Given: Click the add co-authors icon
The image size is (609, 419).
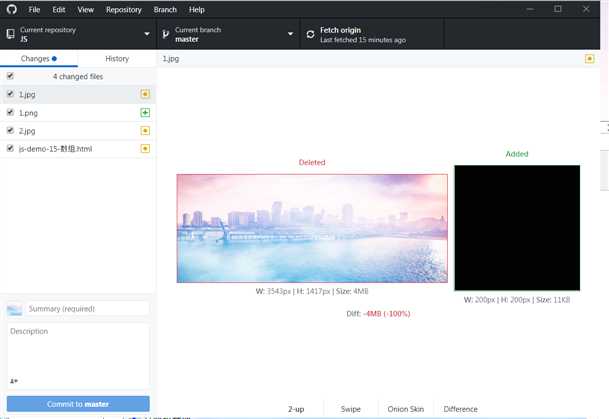Looking at the screenshot, I should click(14, 381).
